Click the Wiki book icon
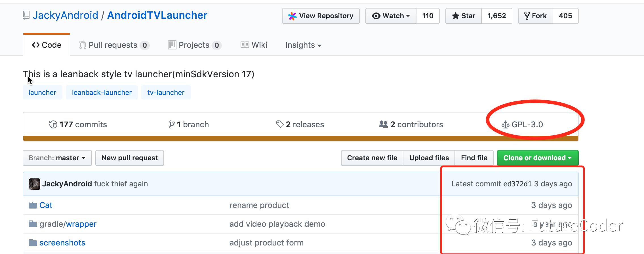The width and height of the screenshot is (644, 254). 245,45
